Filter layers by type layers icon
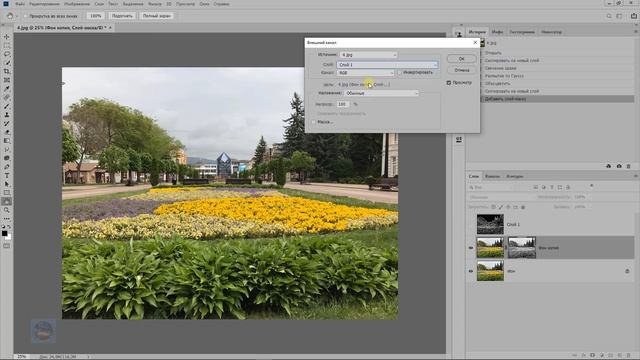The height and width of the screenshot is (360, 640). click(x=552, y=187)
